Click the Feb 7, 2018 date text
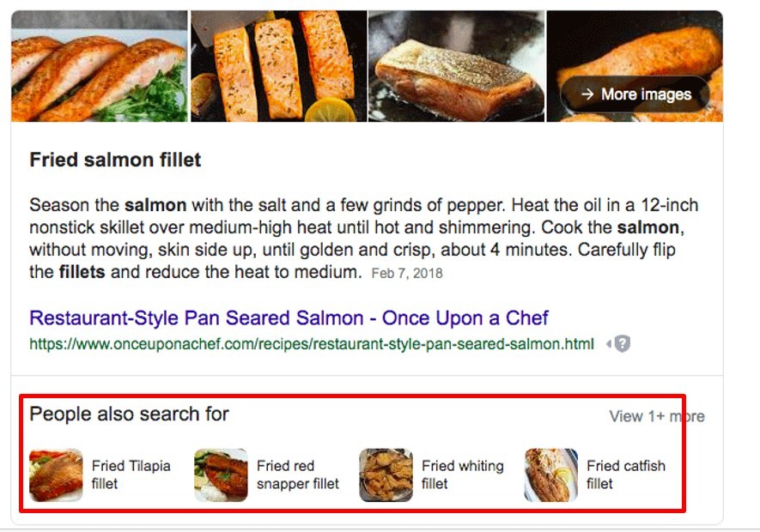This screenshot has width=760, height=532. pos(407,274)
